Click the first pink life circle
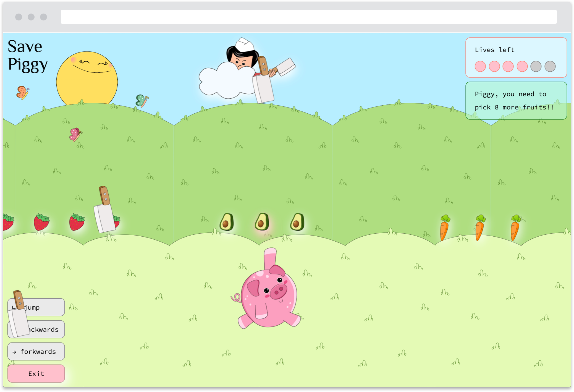 point(480,66)
